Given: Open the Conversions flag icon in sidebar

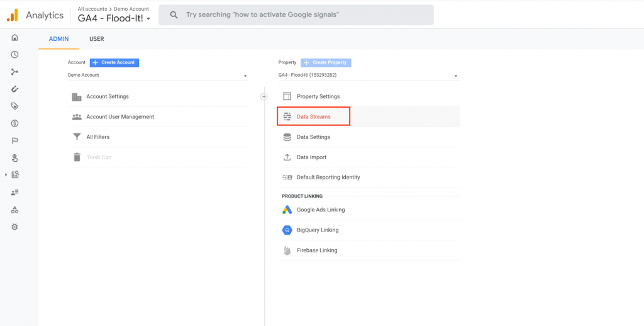Looking at the screenshot, I should pyautogui.click(x=15, y=140).
